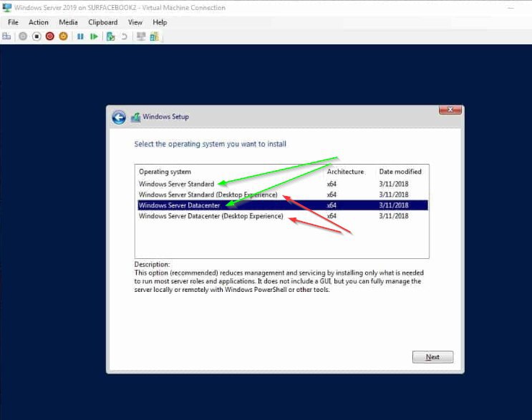The height and width of the screenshot is (420, 532).
Task: Open the Action menu
Action: click(x=39, y=22)
